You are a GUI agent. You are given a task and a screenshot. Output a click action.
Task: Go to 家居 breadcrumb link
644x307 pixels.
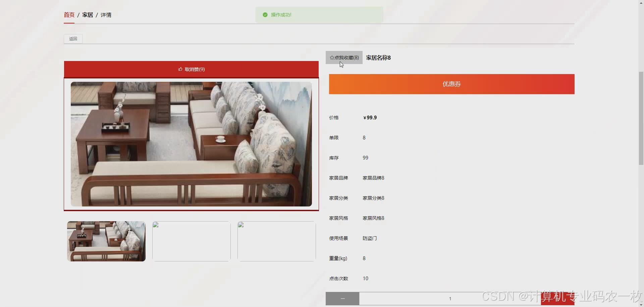tap(88, 15)
